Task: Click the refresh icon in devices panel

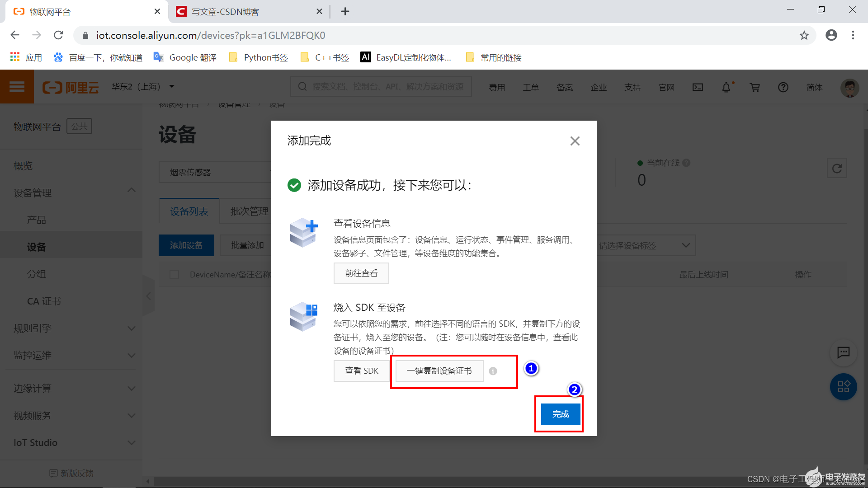Action: [837, 169]
